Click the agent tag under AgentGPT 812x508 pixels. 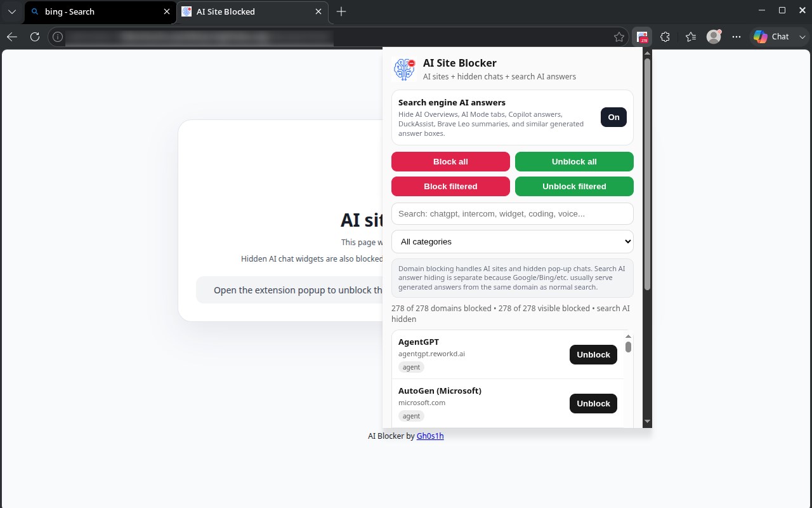tap(411, 367)
